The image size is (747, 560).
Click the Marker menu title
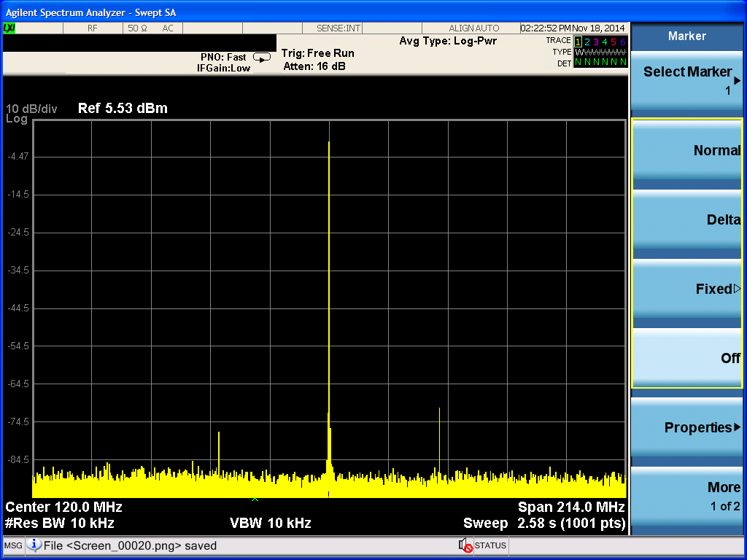click(687, 36)
